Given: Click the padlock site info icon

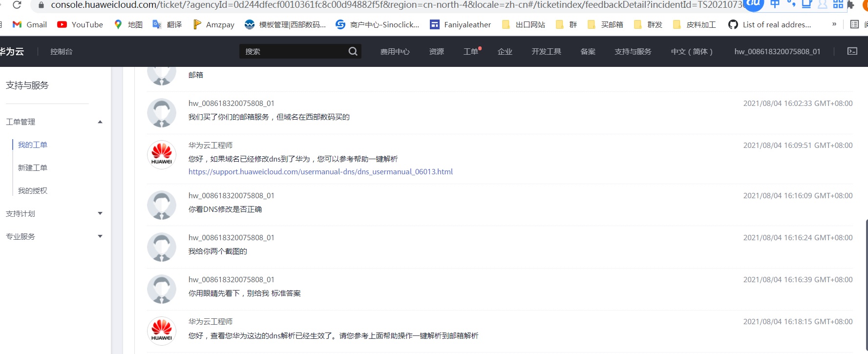Looking at the screenshot, I should pos(41,5).
